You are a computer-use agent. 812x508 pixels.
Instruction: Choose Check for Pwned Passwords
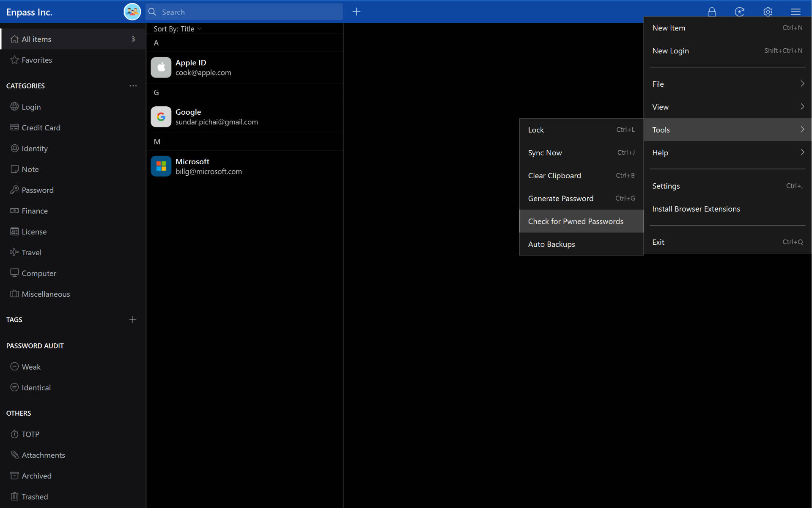[575, 221]
